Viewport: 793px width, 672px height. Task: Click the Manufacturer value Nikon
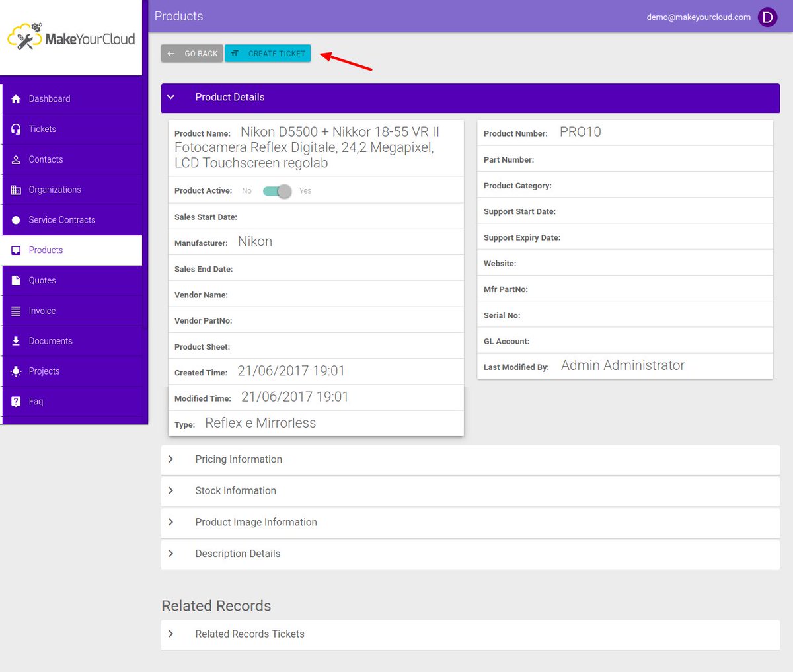click(x=255, y=242)
